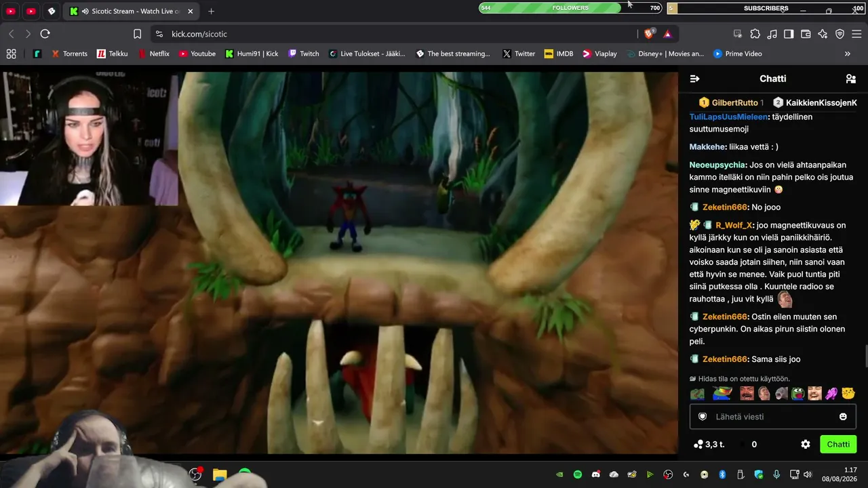Switch to the third pinned tab
Image resolution: width=868 pixels, height=488 pixels.
pyautogui.click(x=52, y=12)
